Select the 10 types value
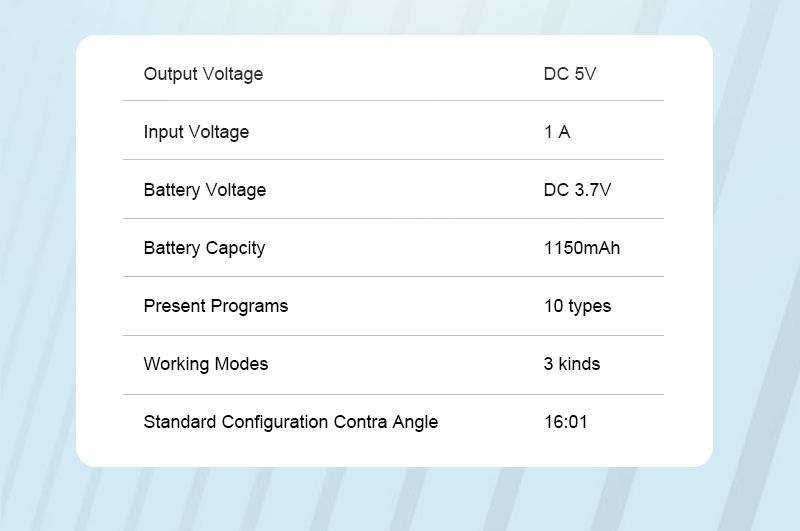This screenshot has height=531, width=800. click(577, 307)
